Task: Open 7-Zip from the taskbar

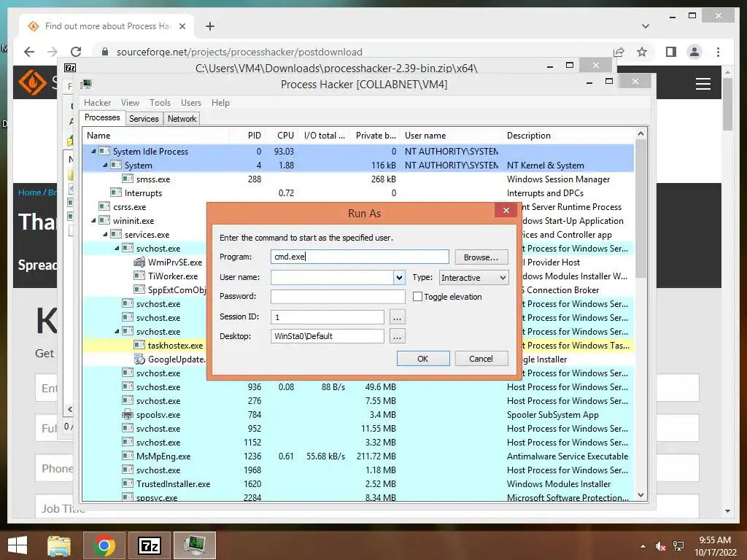Action: click(x=149, y=545)
